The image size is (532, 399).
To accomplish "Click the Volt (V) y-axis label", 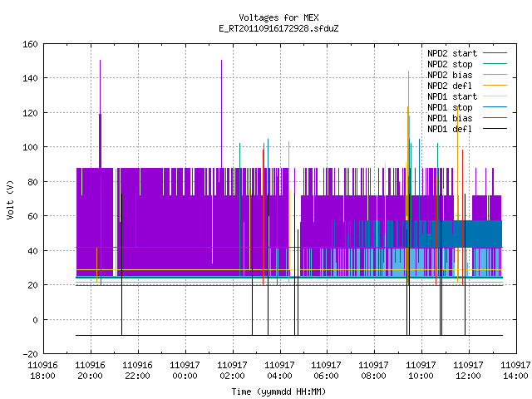I will [10, 199].
